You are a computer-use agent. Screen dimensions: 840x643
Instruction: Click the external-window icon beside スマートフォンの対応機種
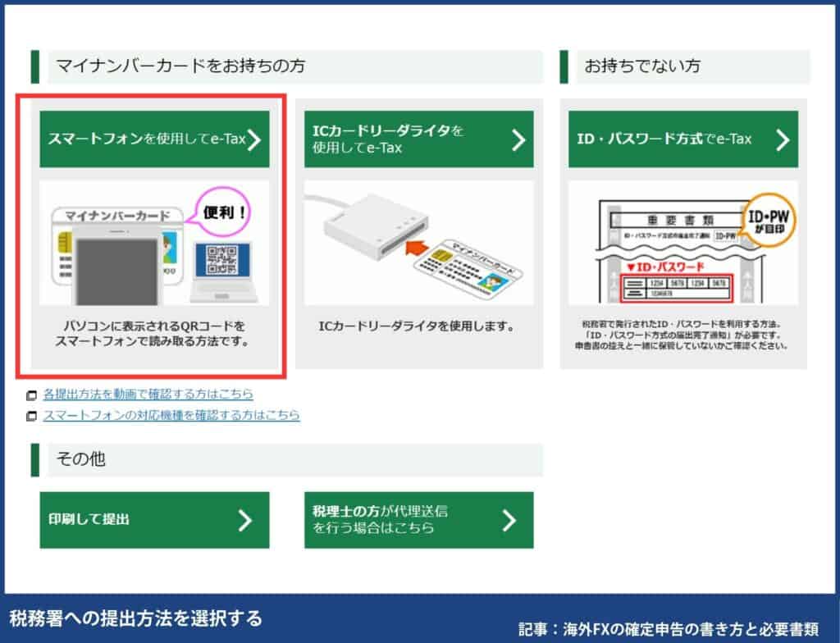[x=32, y=417]
